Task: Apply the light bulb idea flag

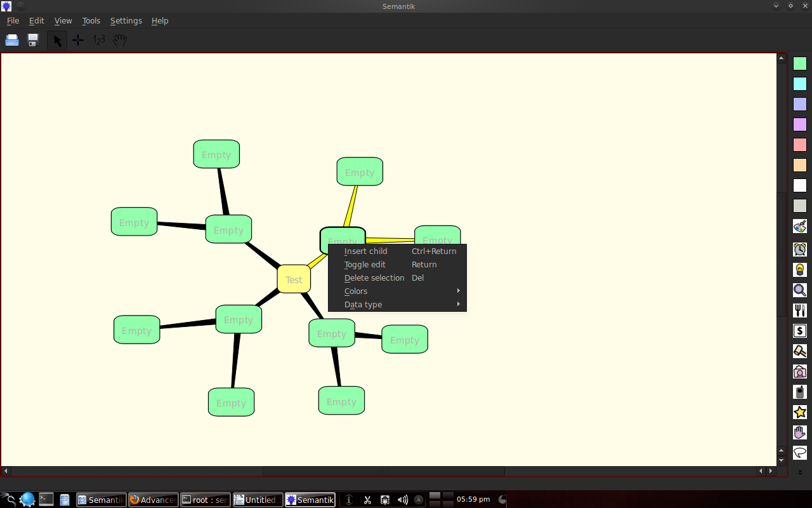Action: [800, 269]
